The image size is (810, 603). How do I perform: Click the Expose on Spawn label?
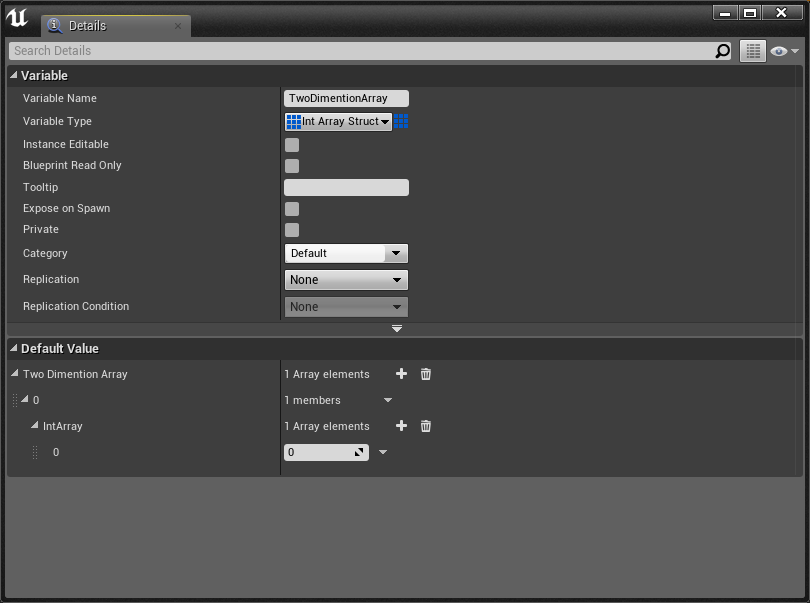pyautogui.click(x=67, y=208)
